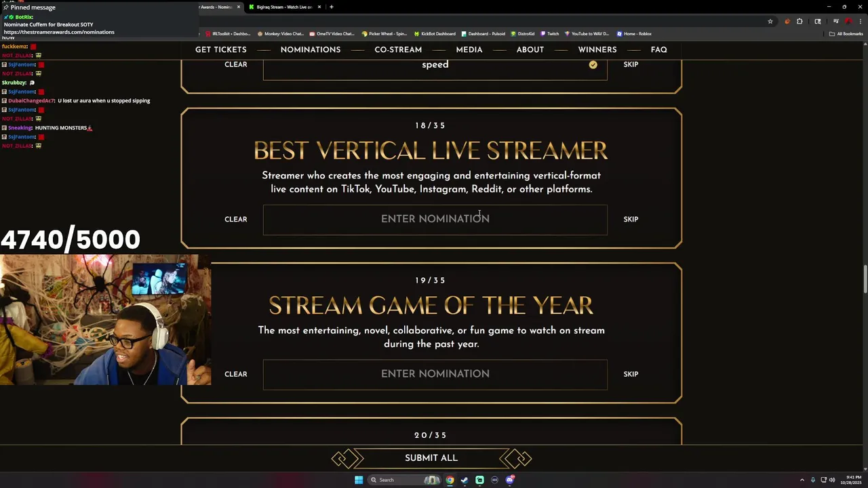Open the Windows Start menu
The width and height of the screenshot is (868, 488).
pos(359,480)
